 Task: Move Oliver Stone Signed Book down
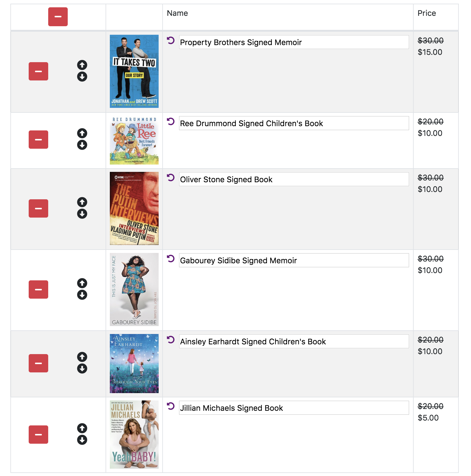pyautogui.click(x=82, y=214)
